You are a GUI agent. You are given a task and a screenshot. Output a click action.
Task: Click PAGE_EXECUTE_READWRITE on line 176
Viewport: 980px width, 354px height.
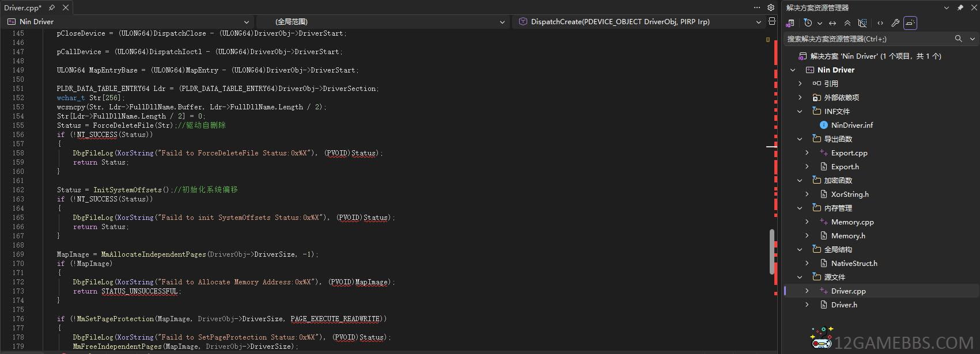[x=335, y=319]
